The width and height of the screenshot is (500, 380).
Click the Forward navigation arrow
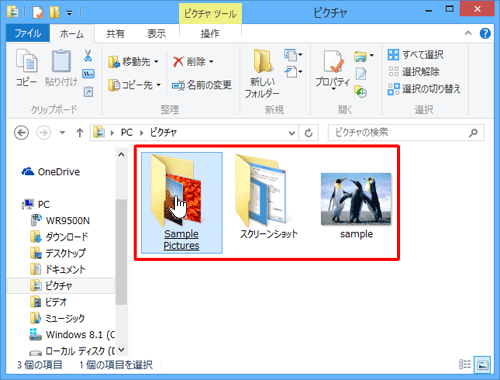pos(44,133)
